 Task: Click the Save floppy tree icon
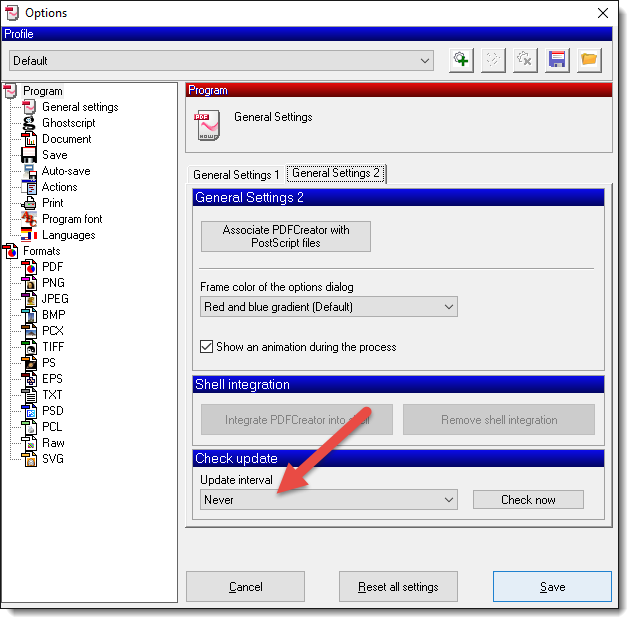(x=29, y=155)
